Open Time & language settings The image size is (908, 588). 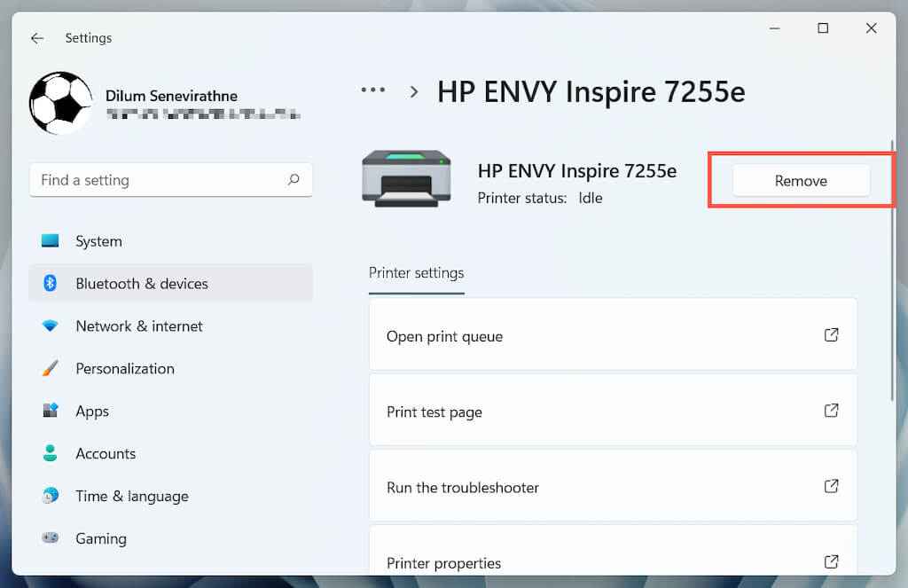coord(171,497)
